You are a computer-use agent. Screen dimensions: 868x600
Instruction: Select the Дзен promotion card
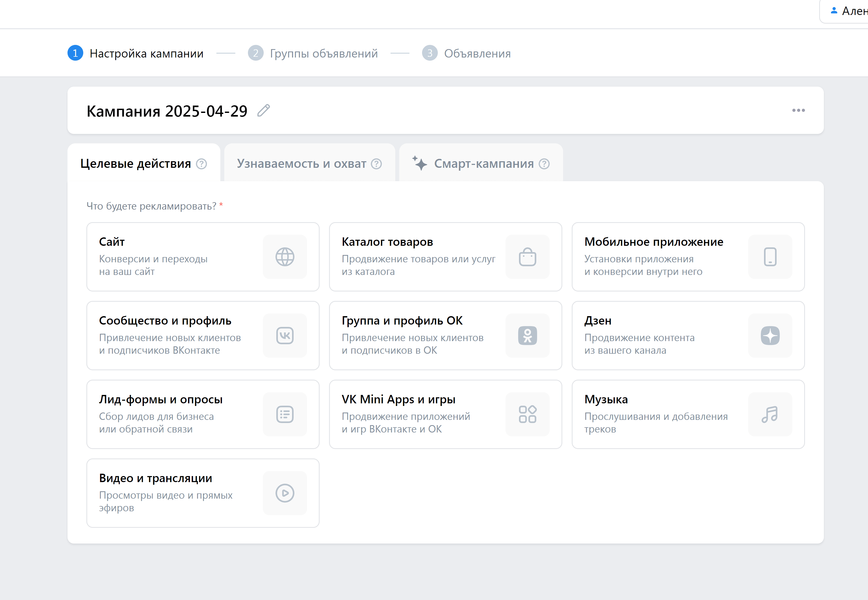click(x=688, y=336)
